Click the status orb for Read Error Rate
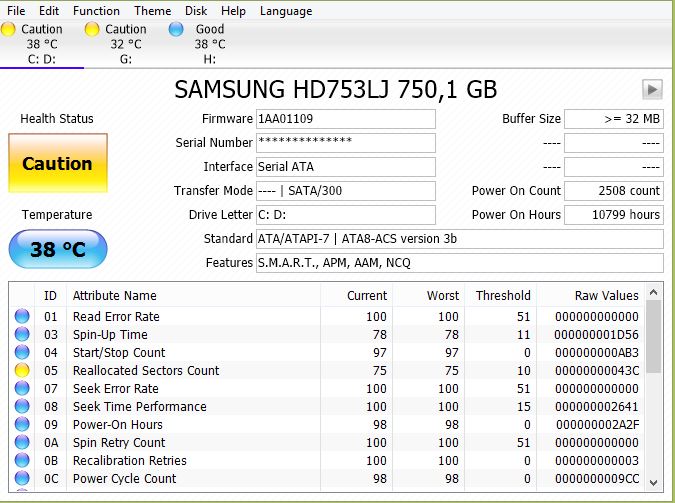Viewport: 675px width, 503px height. point(22,317)
